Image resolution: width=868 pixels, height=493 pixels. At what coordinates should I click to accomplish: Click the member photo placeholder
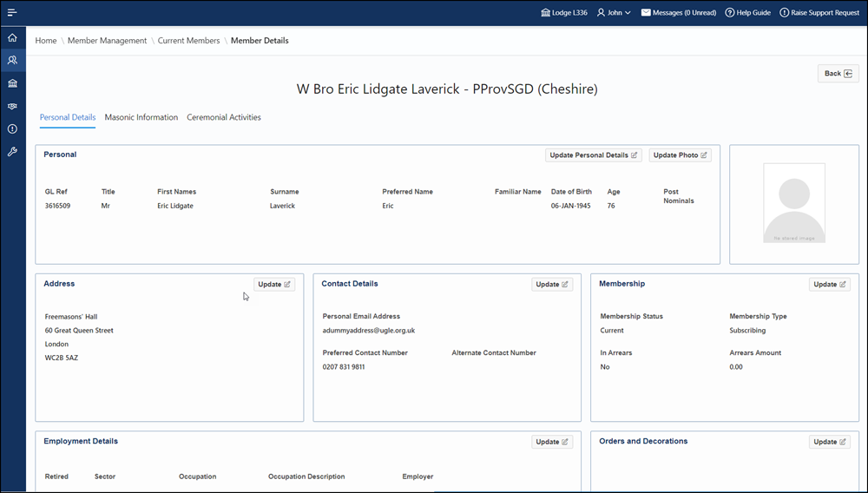794,203
